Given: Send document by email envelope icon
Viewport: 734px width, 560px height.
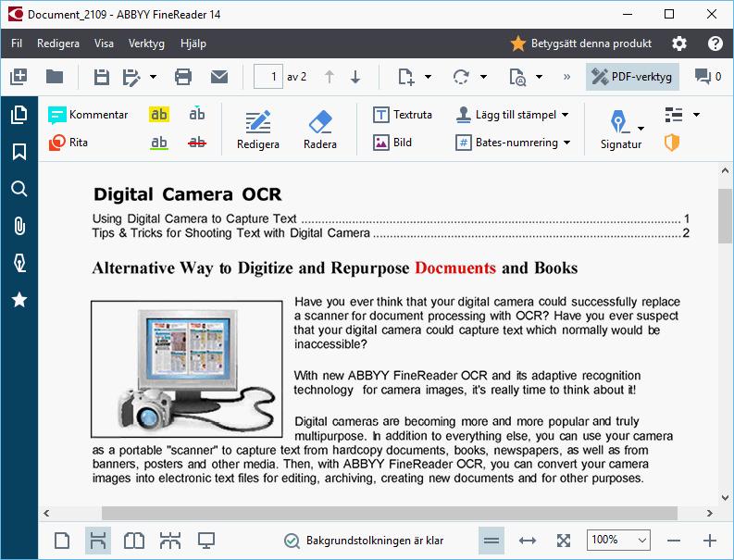Looking at the screenshot, I should [x=219, y=77].
